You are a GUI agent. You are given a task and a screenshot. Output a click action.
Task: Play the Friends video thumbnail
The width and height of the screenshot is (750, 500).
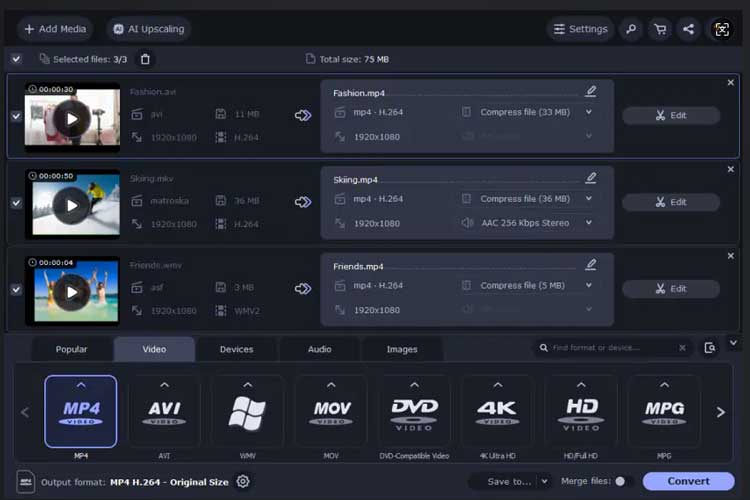pyautogui.click(x=72, y=292)
